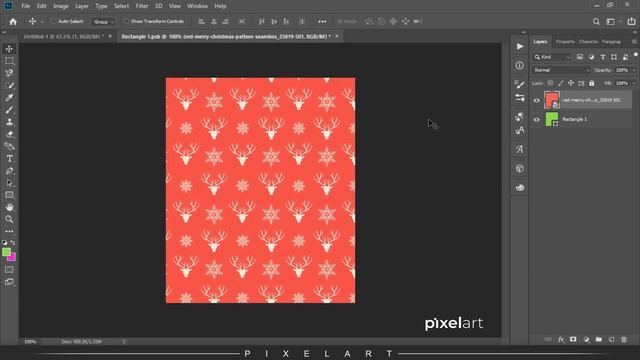Hide the Rectangle 1 layer
Viewport: 640px width, 360px height.
(x=536, y=120)
